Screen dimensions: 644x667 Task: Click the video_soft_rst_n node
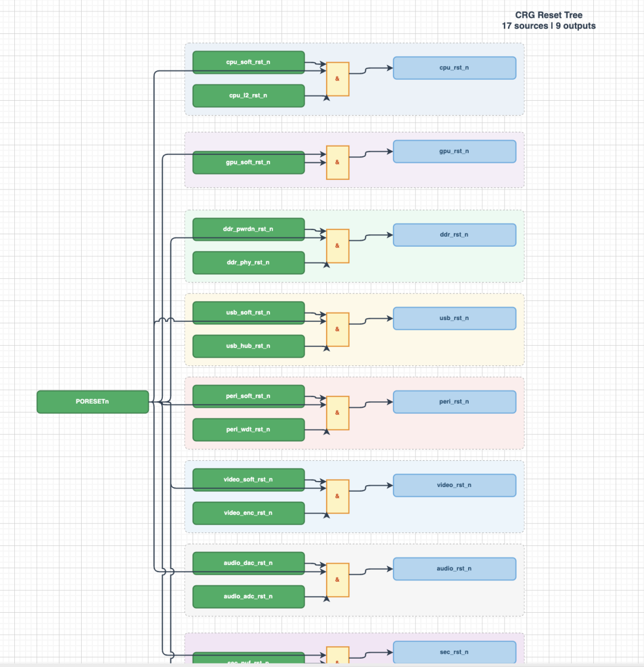(249, 480)
